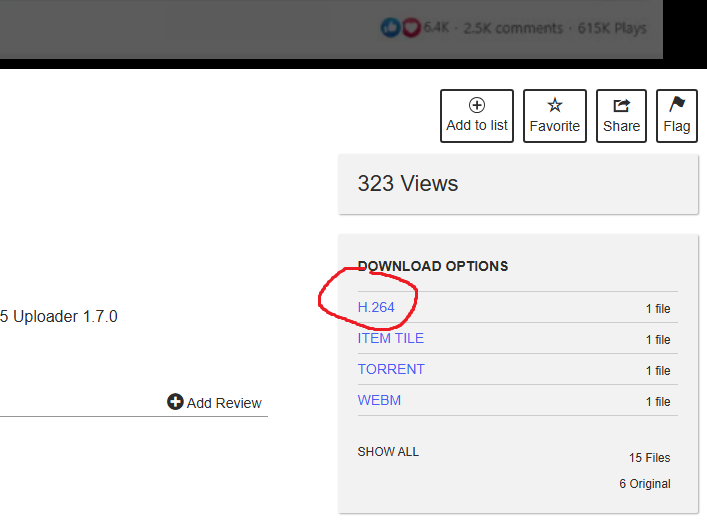Download the TORRENT file
The image size is (707, 520).
391,369
